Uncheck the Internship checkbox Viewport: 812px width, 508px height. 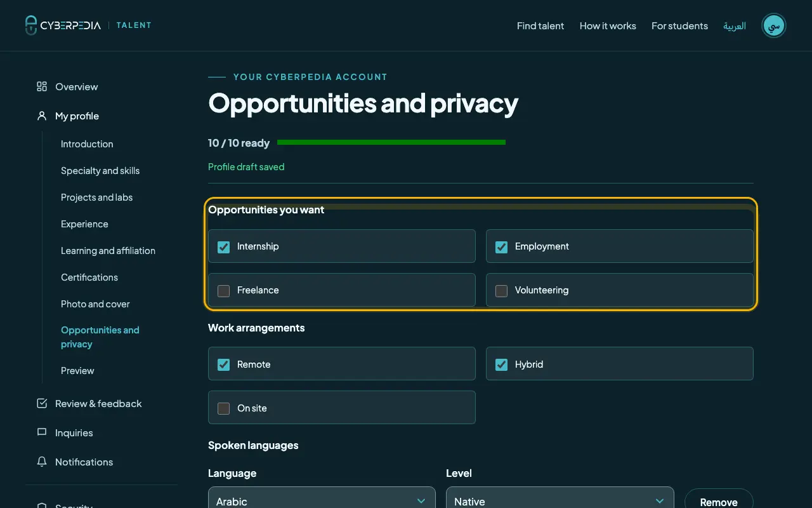[223, 246]
